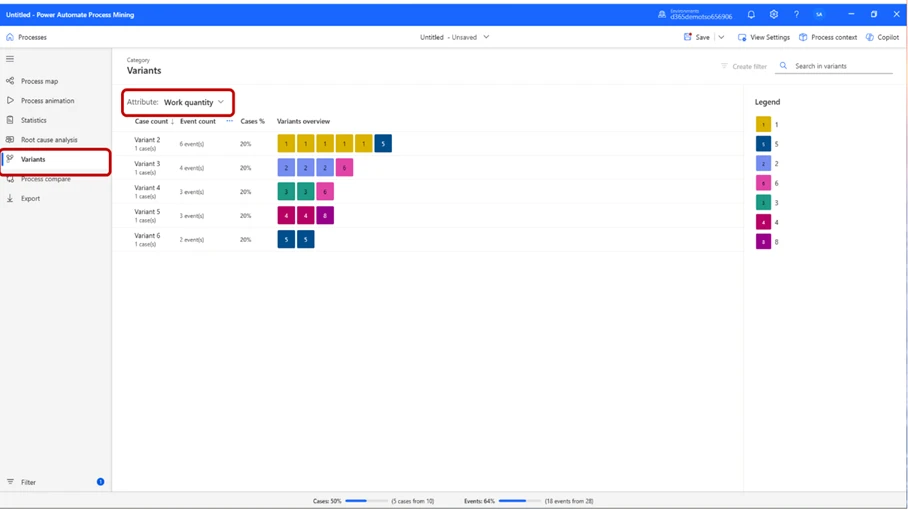Screen dimensions: 908x510
Task: Open the Processes home icon
Action: (10, 37)
